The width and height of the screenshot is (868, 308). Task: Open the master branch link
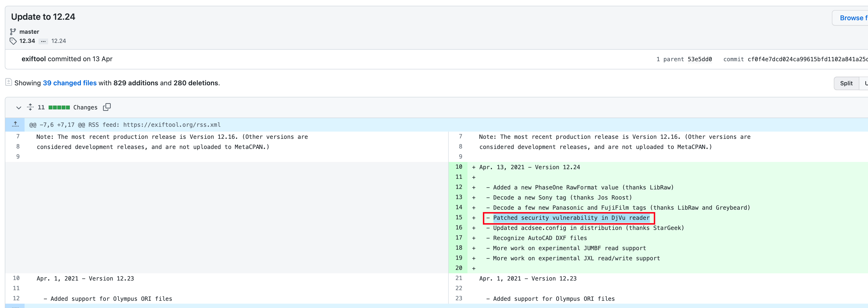pos(29,32)
